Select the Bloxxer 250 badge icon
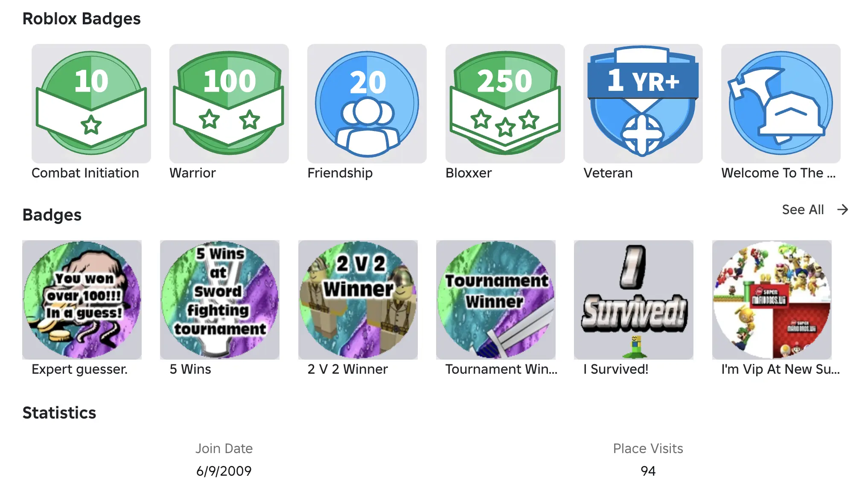The height and width of the screenshot is (500, 868). pos(505,103)
